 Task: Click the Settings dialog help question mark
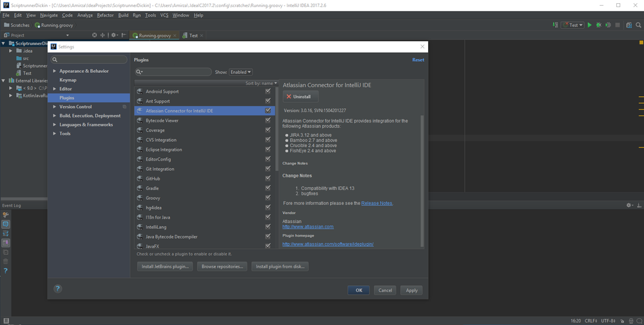(x=57, y=289)
